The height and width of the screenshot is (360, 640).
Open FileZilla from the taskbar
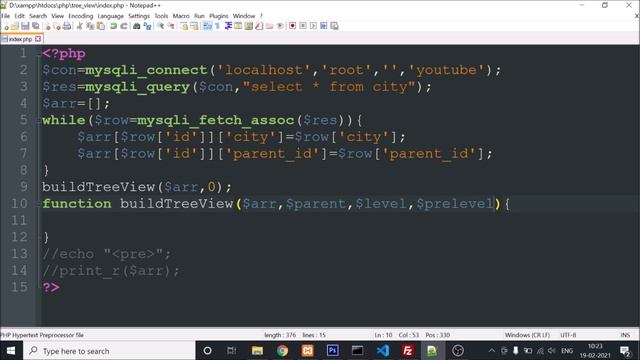pos(407,351)
